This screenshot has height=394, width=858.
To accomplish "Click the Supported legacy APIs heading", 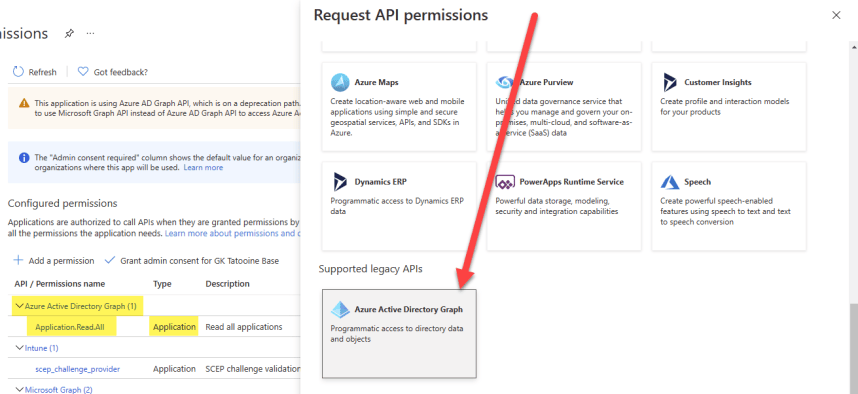I will 370,269.
